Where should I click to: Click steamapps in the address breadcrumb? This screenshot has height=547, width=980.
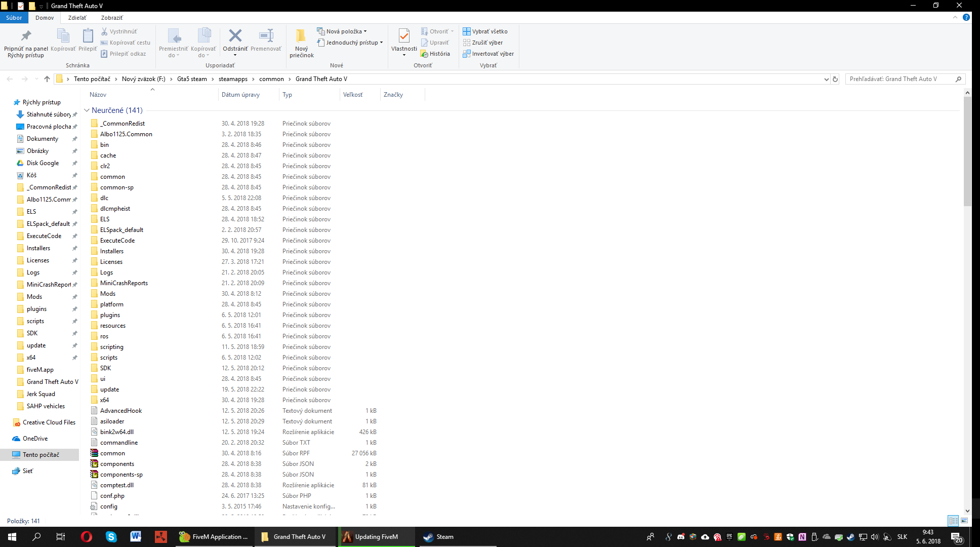[x=233, y=79]
